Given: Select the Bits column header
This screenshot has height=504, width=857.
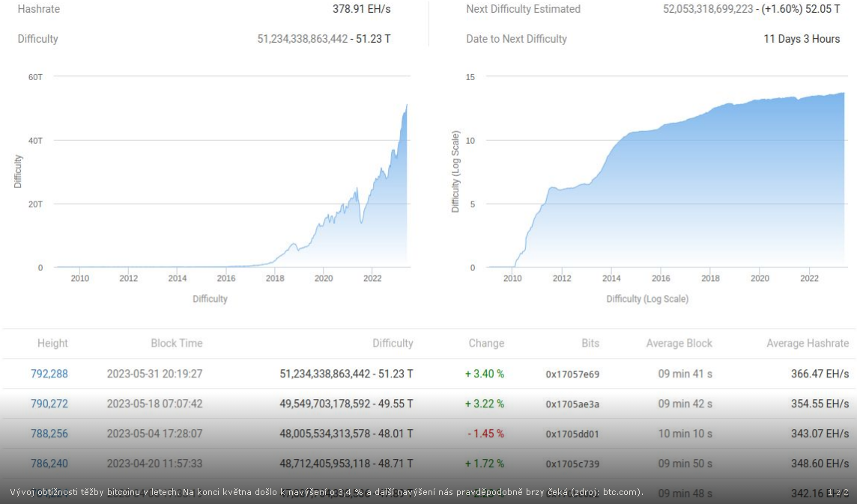Looking at the screenshot, I should (590, 343).
